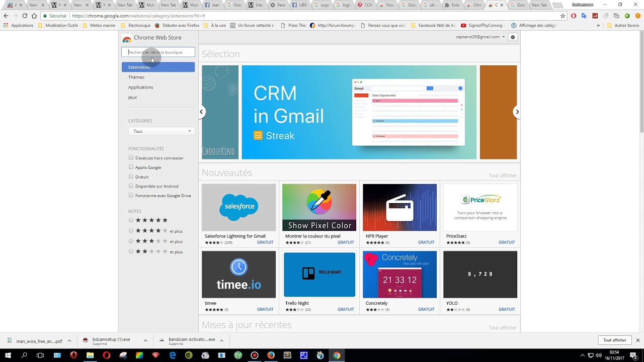Screen dimensions: 644x362
Task: Click GRATUIT on Trello Night
Action: [x=346, y=309]
